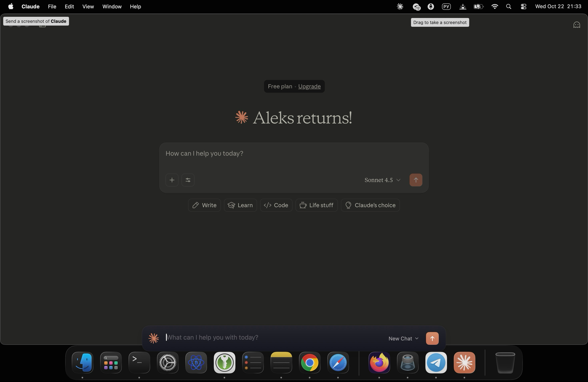
Task: Open the Claude app icon in the Dock
Action: pyautogui.click(x=464, y=363)
